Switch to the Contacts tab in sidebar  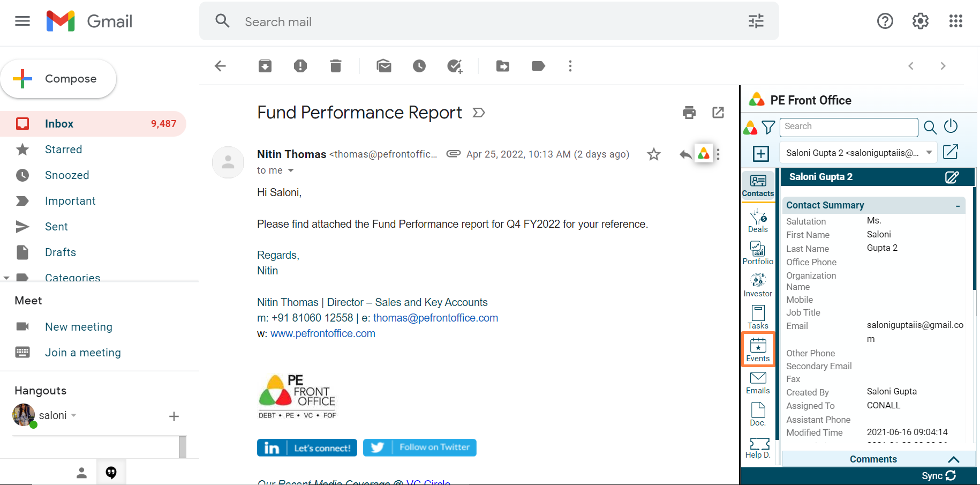point(758,185)
